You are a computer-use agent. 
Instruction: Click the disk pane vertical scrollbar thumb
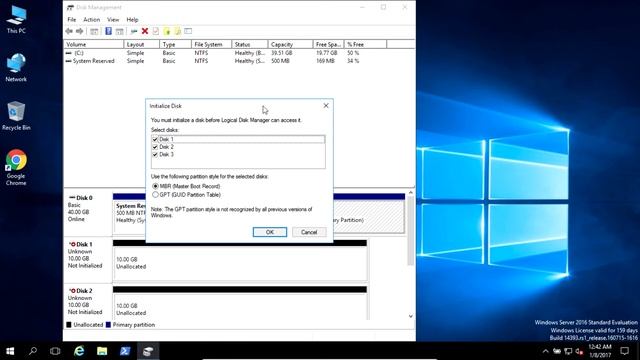[x=411, y=231]
